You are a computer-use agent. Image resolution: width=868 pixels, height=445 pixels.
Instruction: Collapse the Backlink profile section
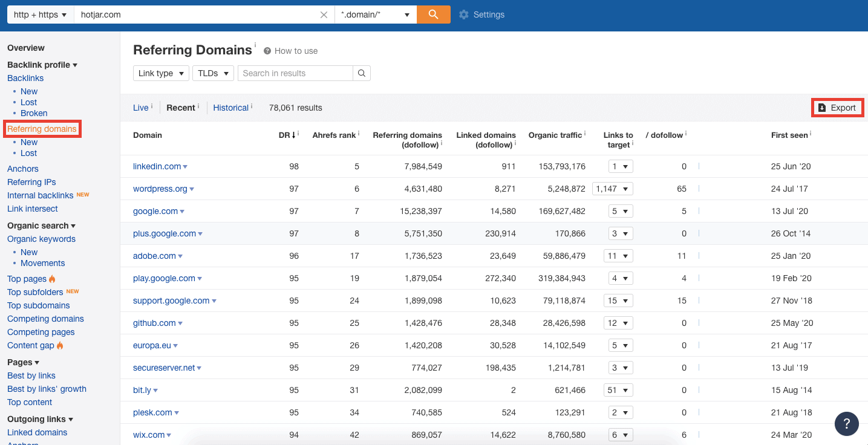pyautogui.click(x=42, y=65)
